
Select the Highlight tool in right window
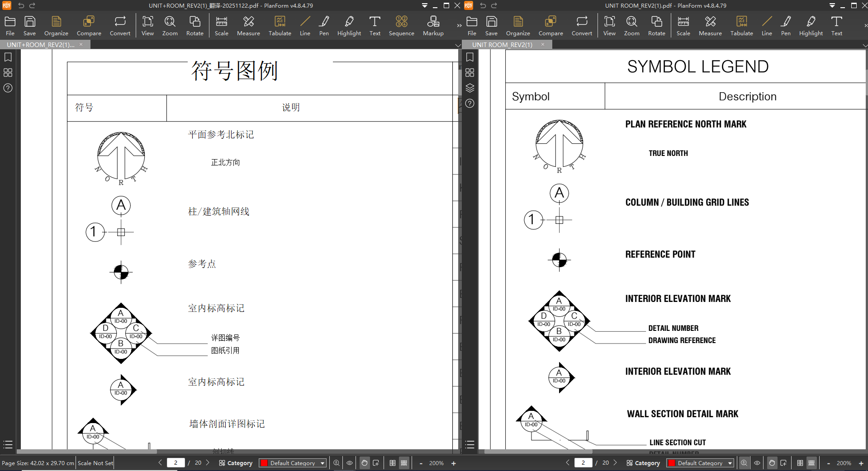pyautogui.click(x=811, y=26)
